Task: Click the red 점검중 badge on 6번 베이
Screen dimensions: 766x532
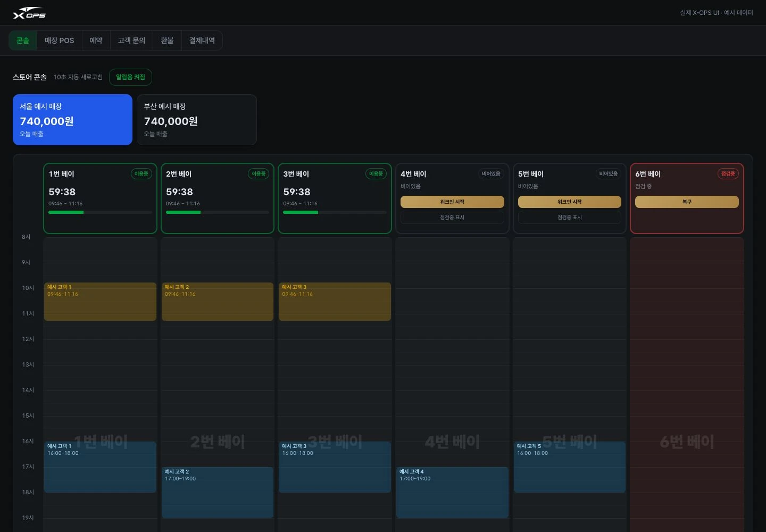Action: (x=728, y=174)
